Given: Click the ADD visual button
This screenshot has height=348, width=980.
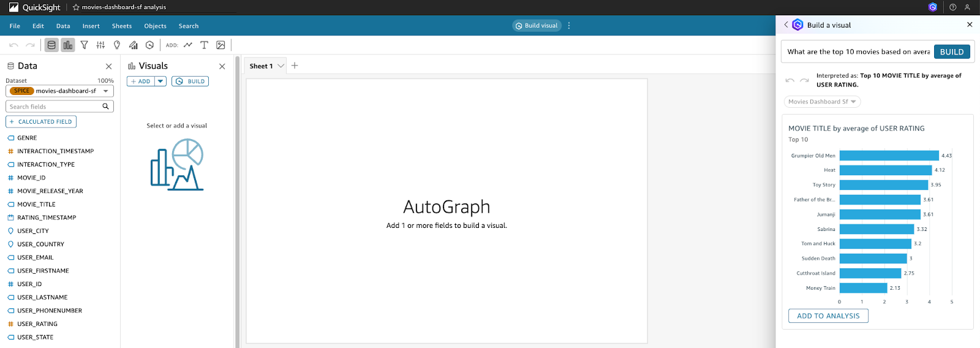Looking at the screenshot, I should point(141,81).
